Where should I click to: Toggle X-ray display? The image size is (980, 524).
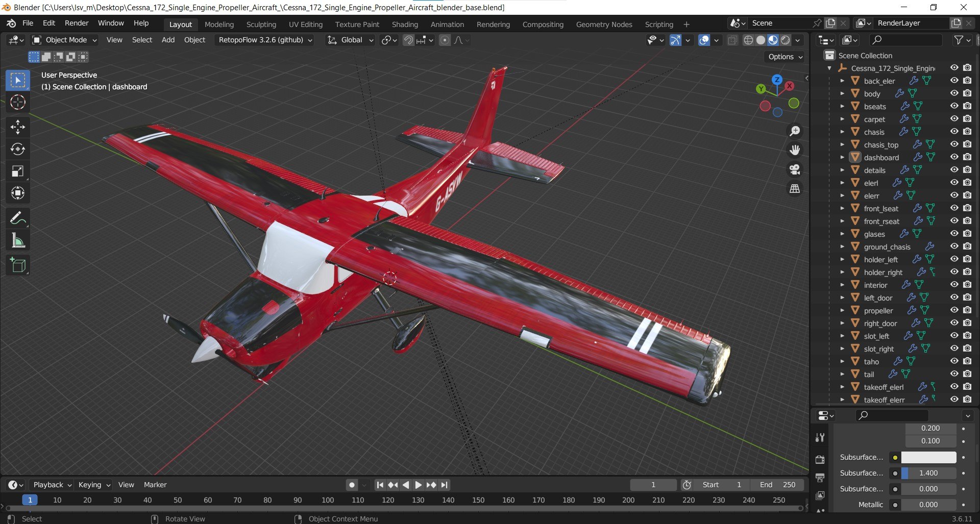(732, 40)
